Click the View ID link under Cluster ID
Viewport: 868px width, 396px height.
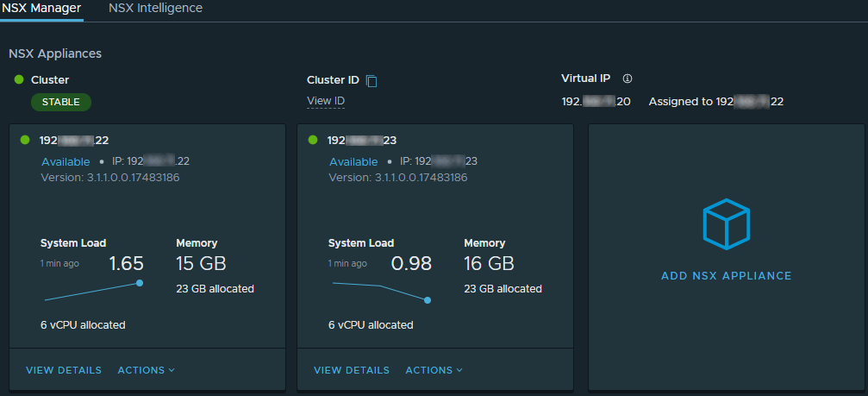click(x=326, y=101)
